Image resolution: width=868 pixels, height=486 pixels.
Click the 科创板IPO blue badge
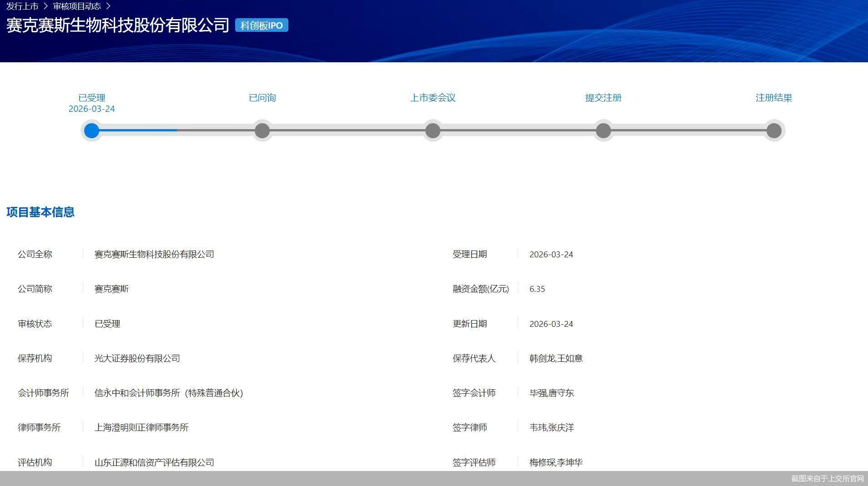click(261, 25)
